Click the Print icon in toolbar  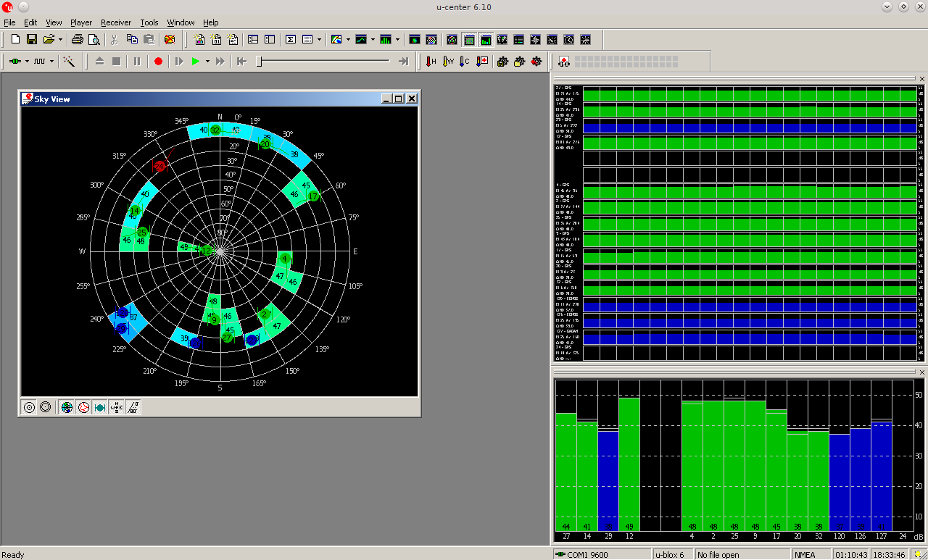pos(78,39)
